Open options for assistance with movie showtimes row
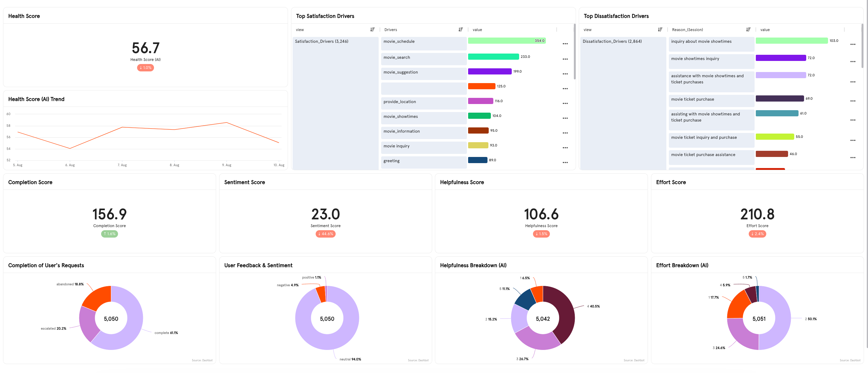The height and width of the screenshot is (373, 868). click(853, 82)
